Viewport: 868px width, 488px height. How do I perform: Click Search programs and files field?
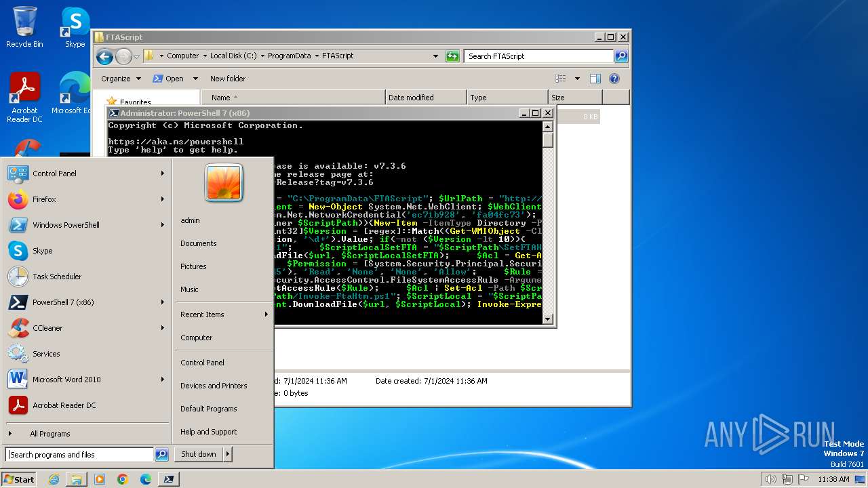click(x=80, y=455)
